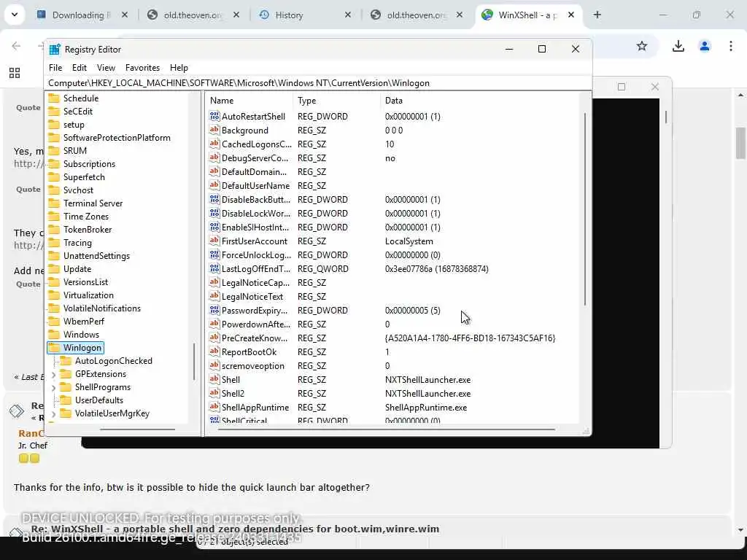
Task: Select the Virtualization key
Action: pos(88,295)
